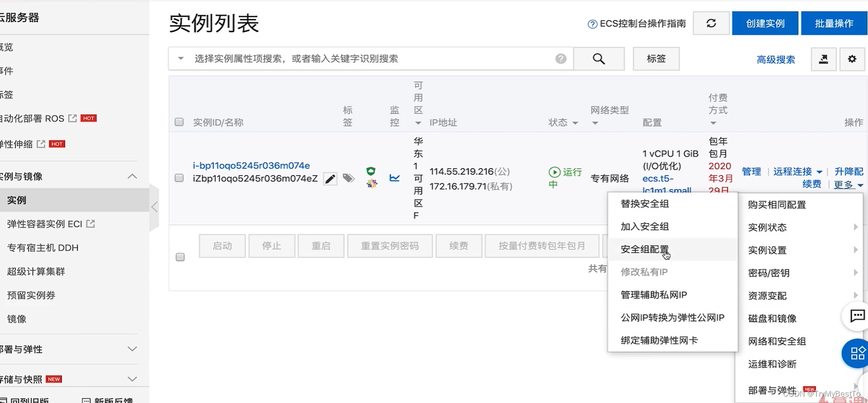Collapse the Instances and Images sidebar section

click(132, 176)
